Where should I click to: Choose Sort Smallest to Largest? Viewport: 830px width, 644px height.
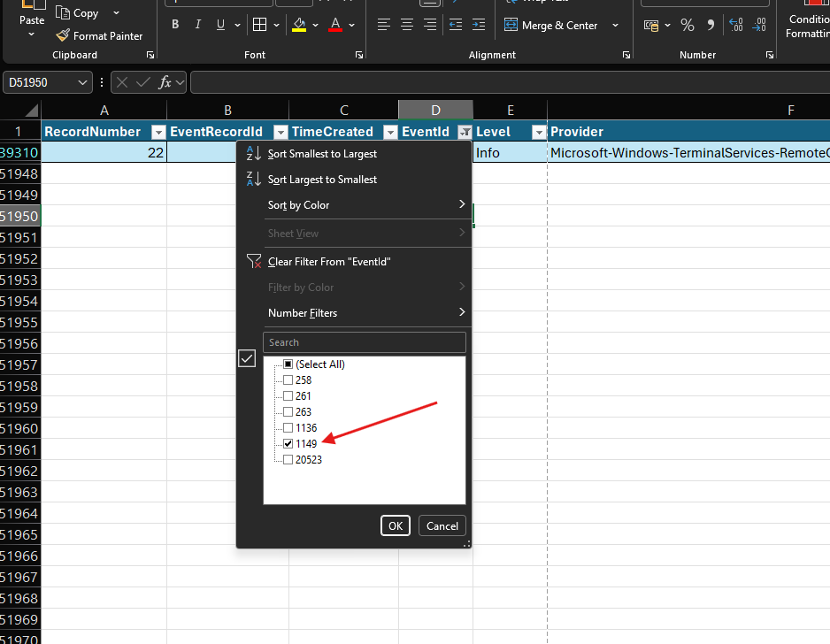point(354,153)
